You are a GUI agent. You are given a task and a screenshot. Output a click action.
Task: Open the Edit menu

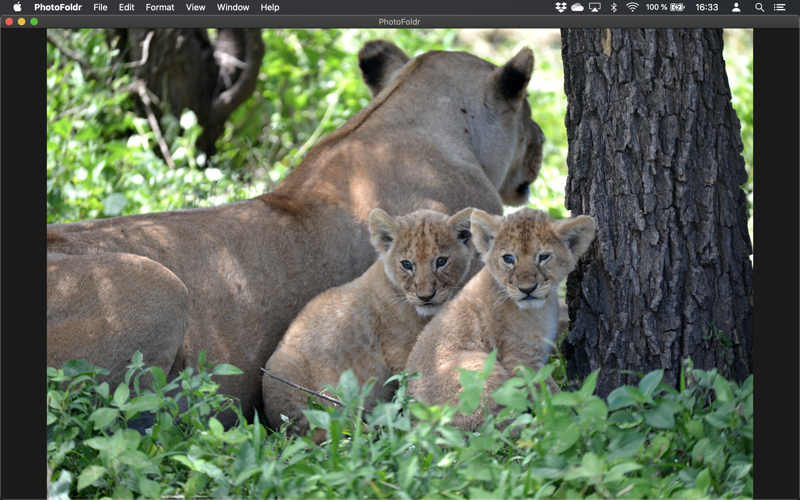pyautogui.click(x=127, y=7)
